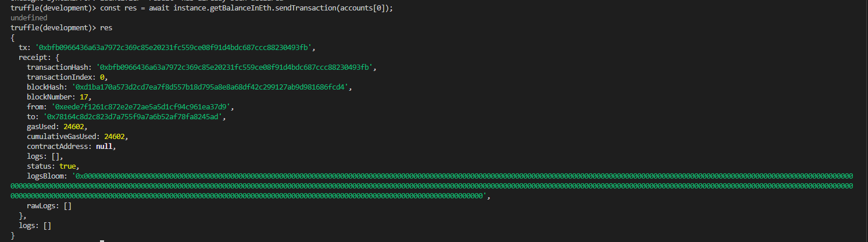The height and width of the screenshot is (242, 868).
Task: Click the transactionIndex value 0
Action: (102, 77)
